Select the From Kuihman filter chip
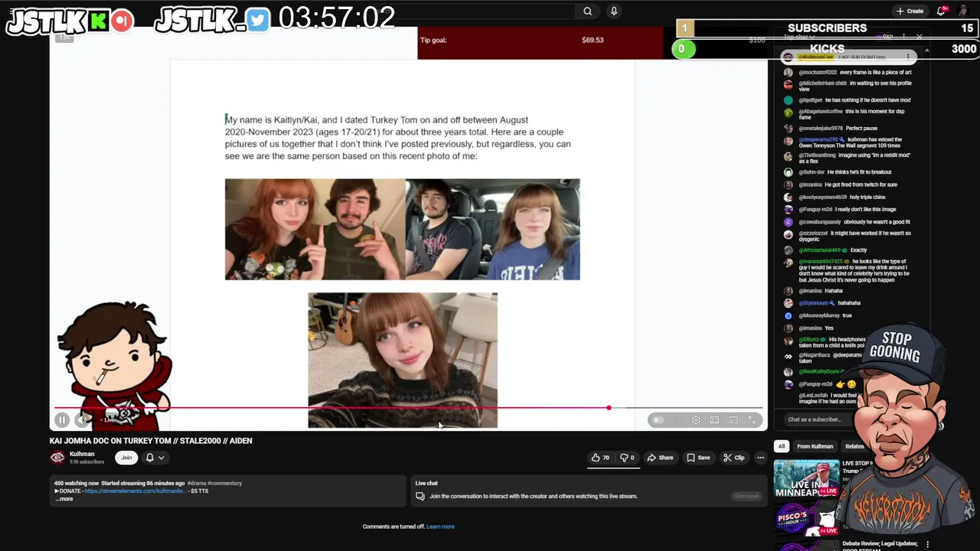Viewport: 980px width, 551px height. tap(815, 446)
